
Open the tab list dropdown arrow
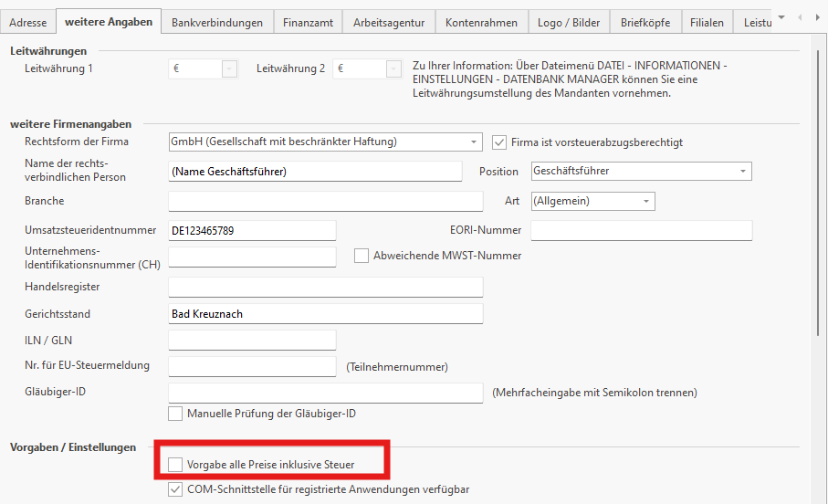point(781,18)
